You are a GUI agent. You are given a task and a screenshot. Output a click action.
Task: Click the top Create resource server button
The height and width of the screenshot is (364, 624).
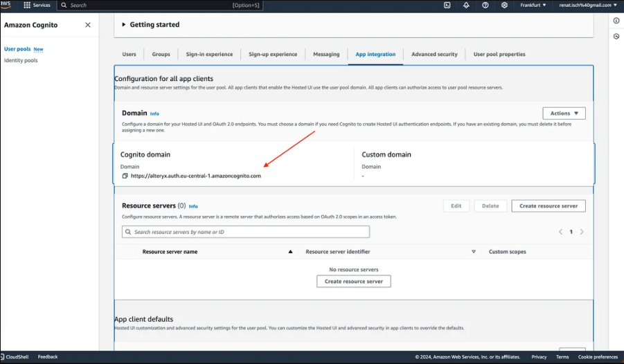pos(549,206)
